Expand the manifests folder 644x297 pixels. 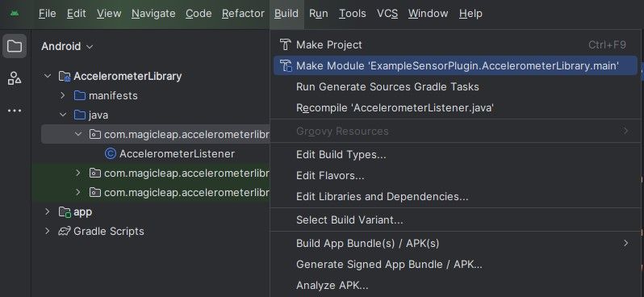62,95
